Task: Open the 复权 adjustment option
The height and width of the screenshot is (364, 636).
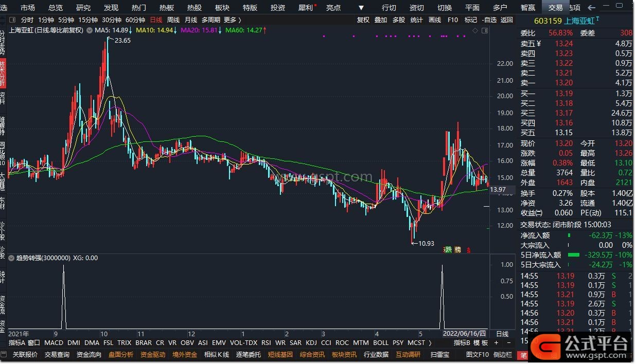Action: coord(363,20)
